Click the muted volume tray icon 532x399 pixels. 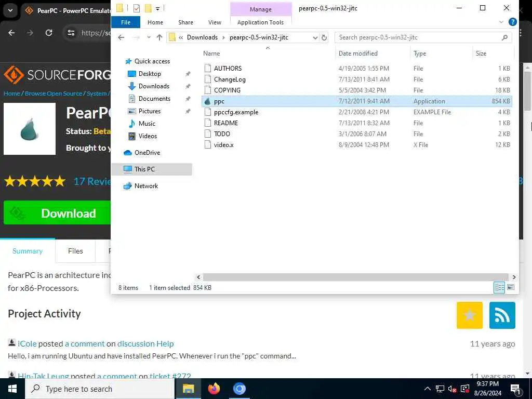click(x=452, y=389)
